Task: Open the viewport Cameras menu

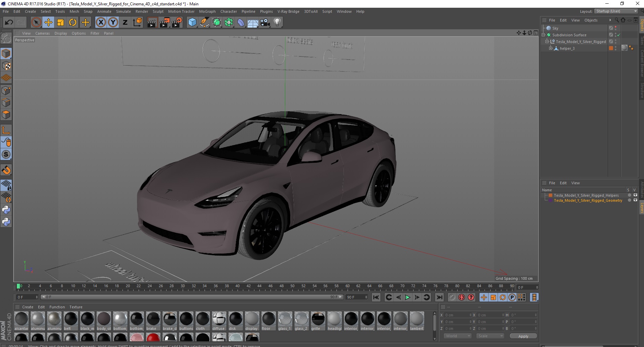Action: coord(42,33)
